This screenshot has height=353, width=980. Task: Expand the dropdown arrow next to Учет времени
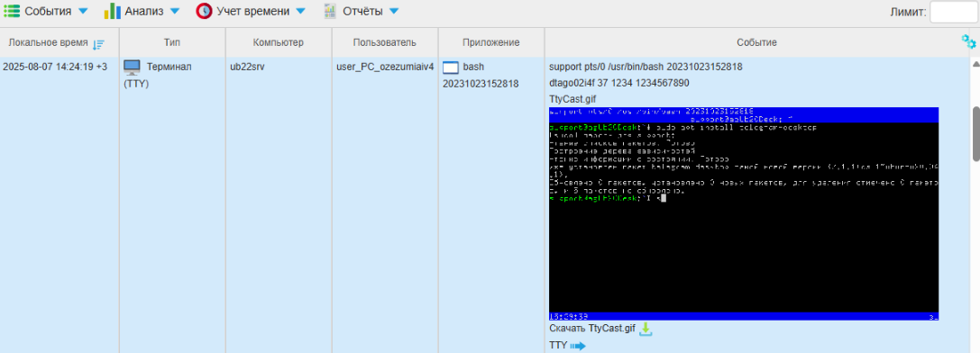[x=300, y=11]
